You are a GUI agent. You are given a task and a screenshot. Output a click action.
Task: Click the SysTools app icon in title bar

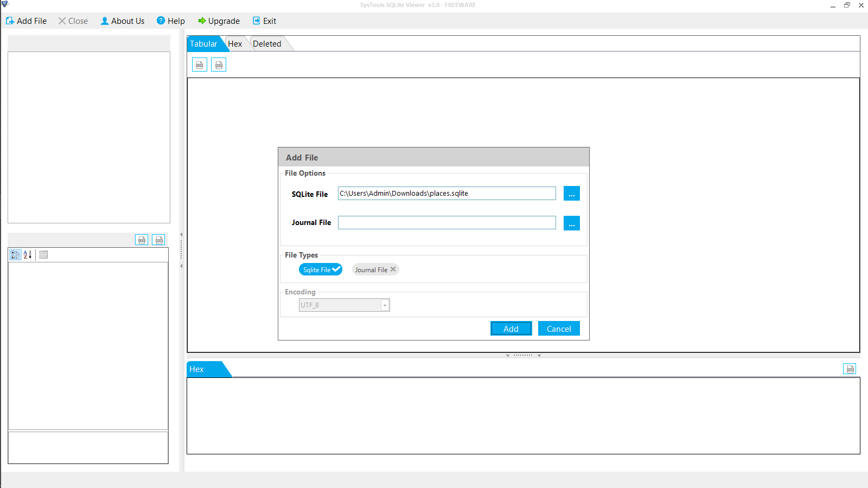pos(5,4)
